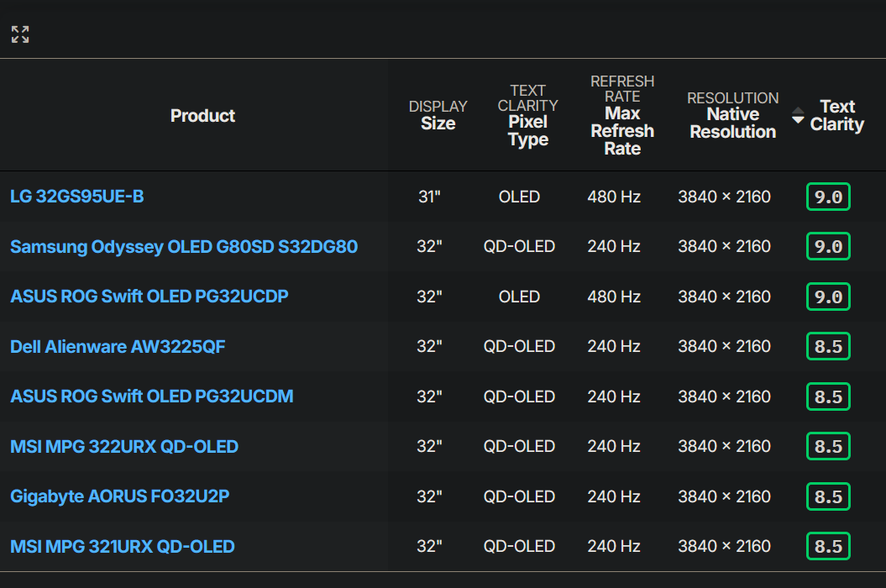Click the 8.5 score for Gigabyte AORUS FO32U2P
Viewport: 886px width, 588px height.
coord(828,496)
